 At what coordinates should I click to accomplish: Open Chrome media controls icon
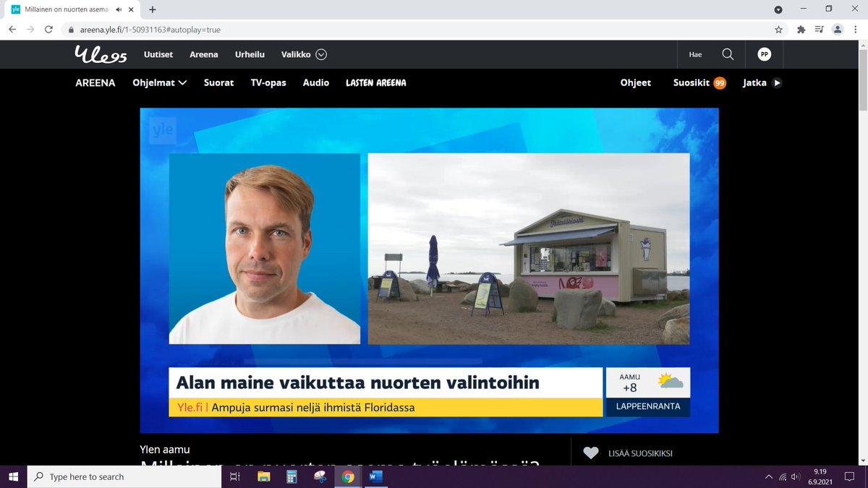point(819,30)
